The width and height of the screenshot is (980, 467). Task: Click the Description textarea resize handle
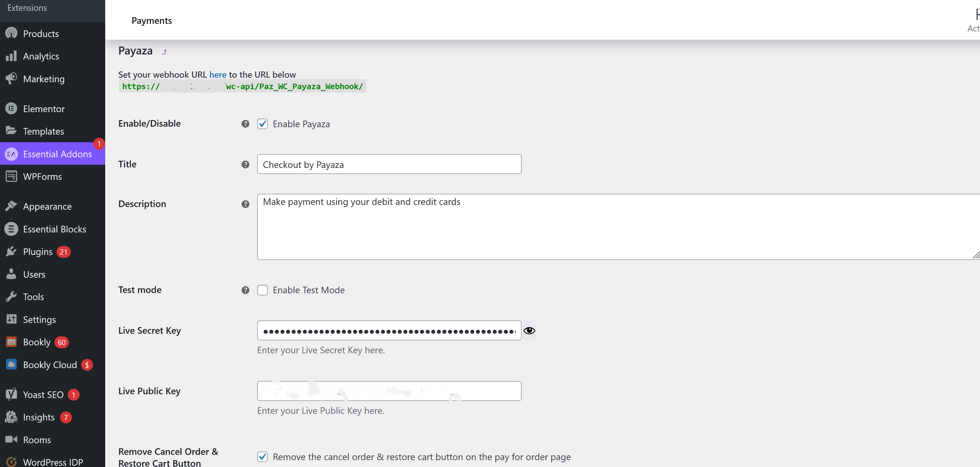point(976,255)
